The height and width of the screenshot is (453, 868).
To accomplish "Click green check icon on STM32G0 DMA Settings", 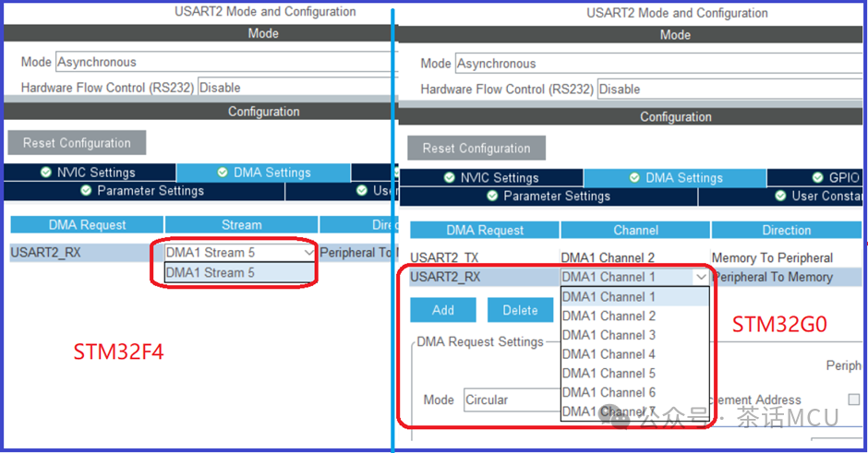I will coord(635,177).
